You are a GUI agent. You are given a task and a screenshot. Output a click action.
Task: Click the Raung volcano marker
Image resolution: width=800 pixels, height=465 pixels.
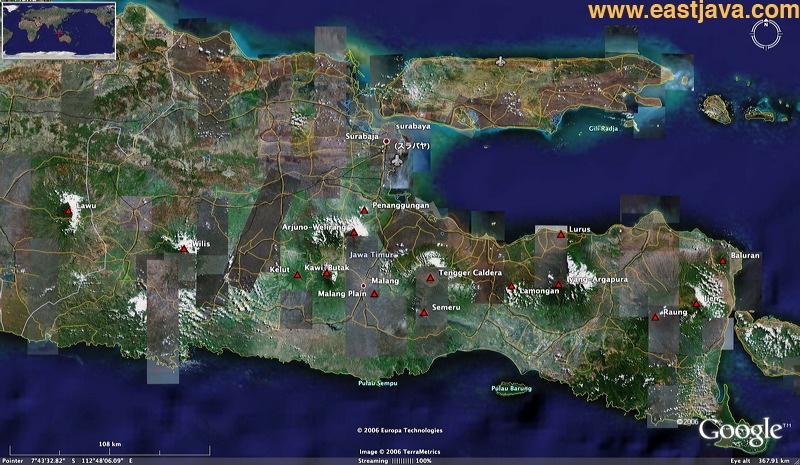(x=656, y=317)
